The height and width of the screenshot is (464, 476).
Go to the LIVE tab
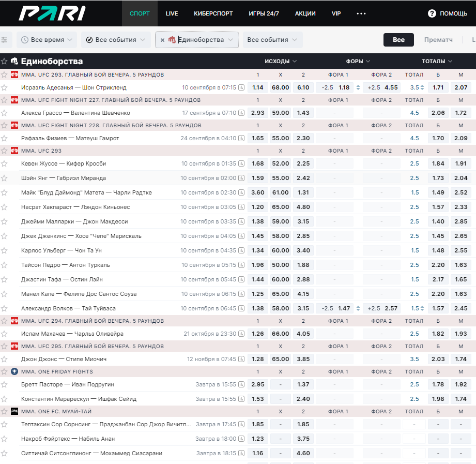[172, 13]
